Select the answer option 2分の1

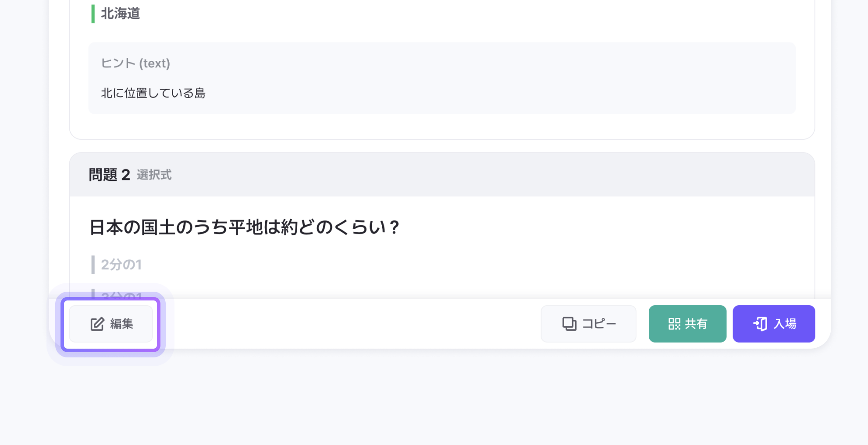coord(121,265)
